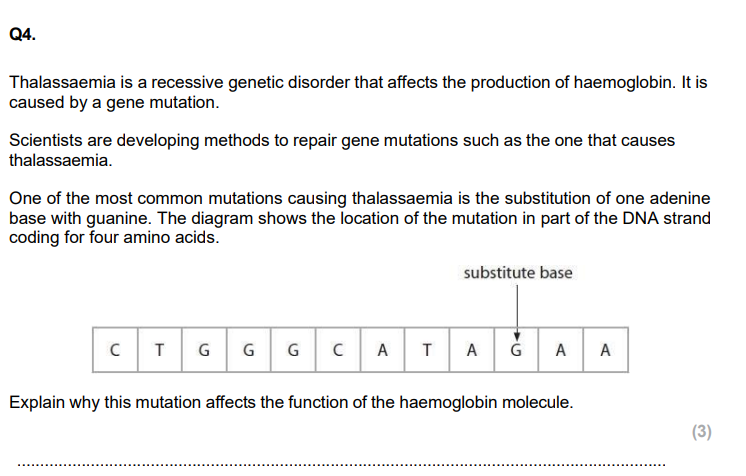Click the arrow pointing to substituted base
This screenshot has width=746, height=476.
click(517, 312)
